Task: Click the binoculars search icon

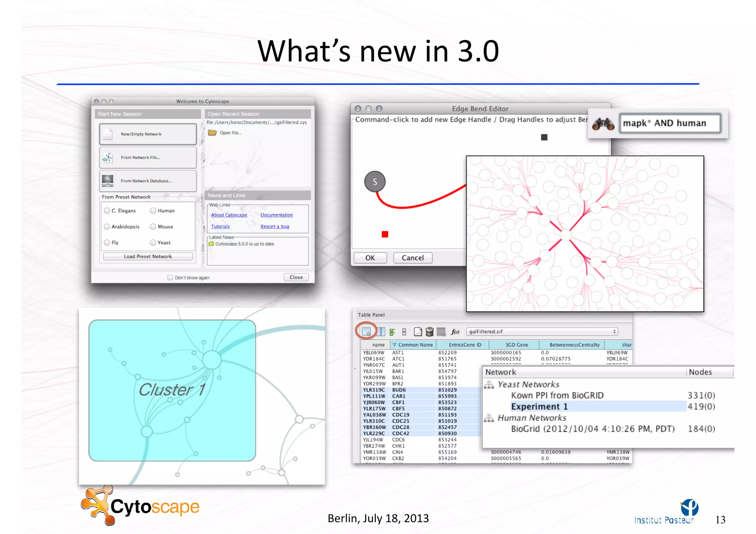Action: click(x=603, y=124)
